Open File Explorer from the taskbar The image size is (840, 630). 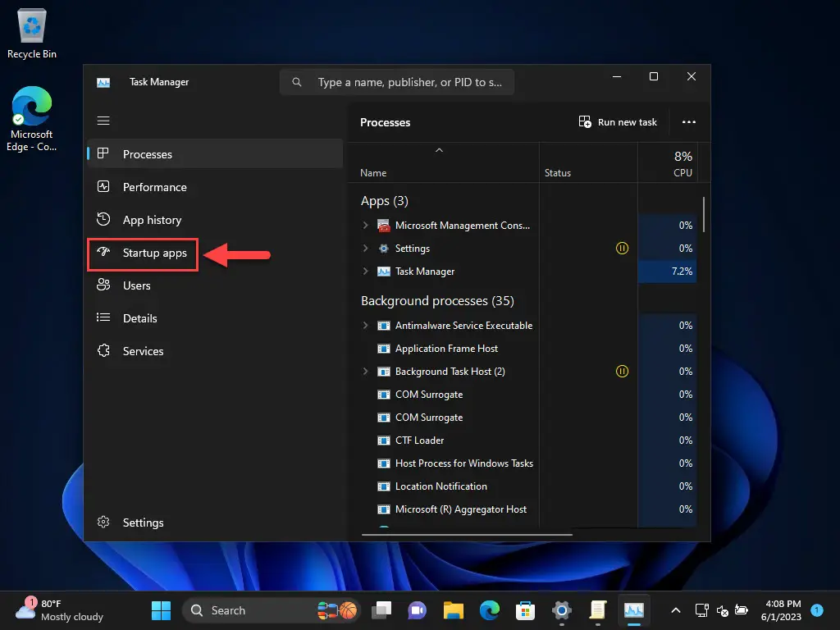[453, 610]
